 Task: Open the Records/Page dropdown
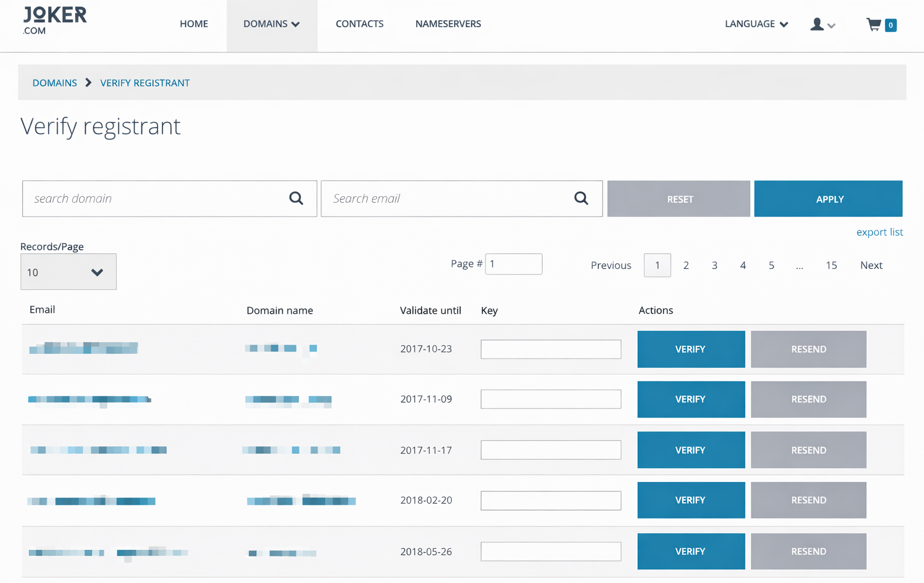[x=69, y=272]
